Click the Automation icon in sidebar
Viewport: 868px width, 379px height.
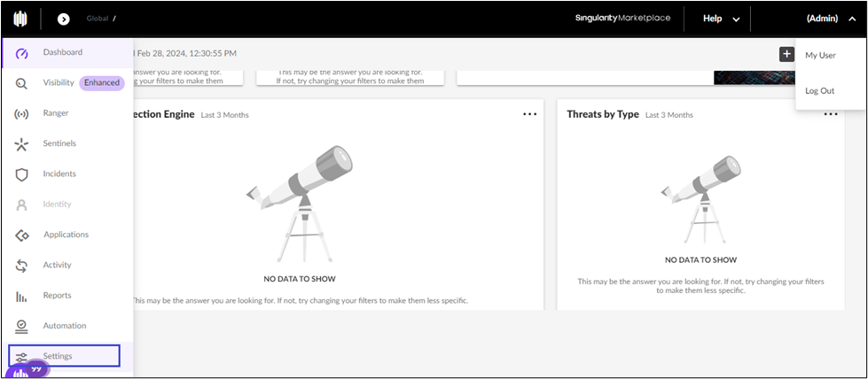pos(22,326)
